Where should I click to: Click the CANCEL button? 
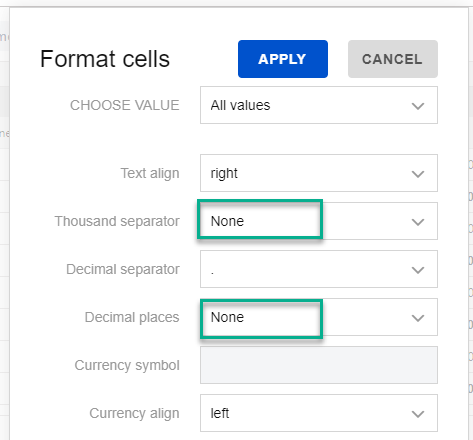[393, 59]
